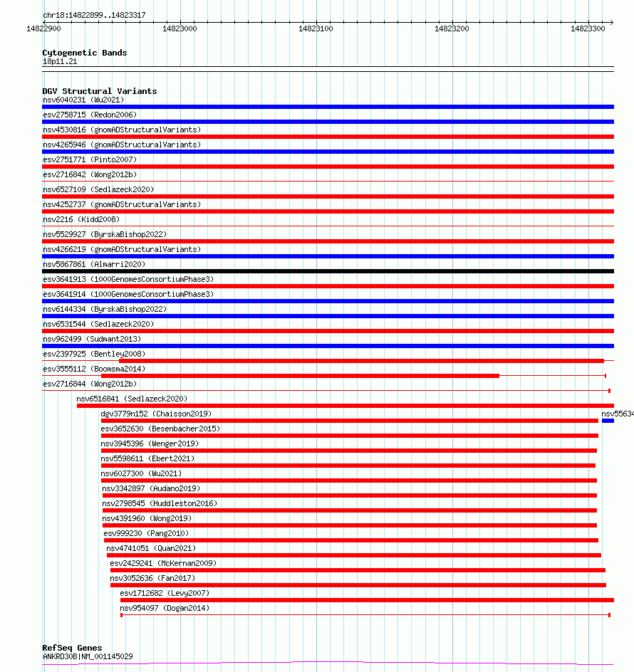The image size is (634, 672).
Task: Click ruler position 14823200
Action: coord(452,28)
